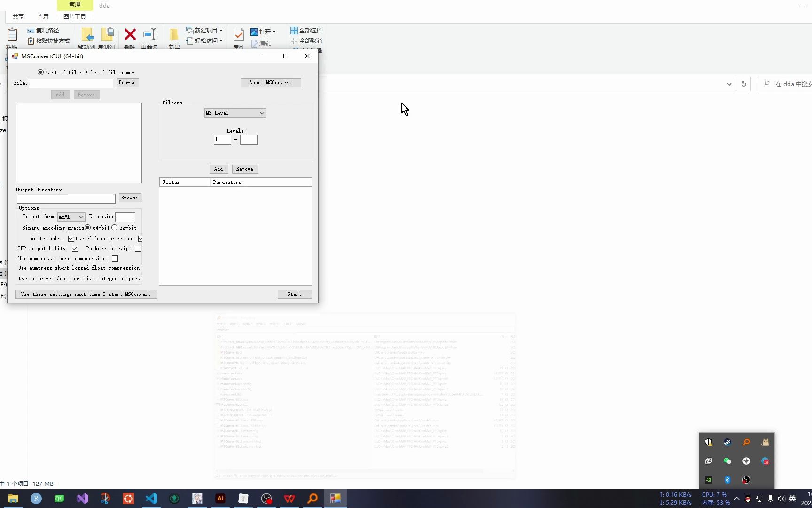Click the File path input field in MSConvert
Viewport: 812px width, 508px height.
[x=70, y=83]
